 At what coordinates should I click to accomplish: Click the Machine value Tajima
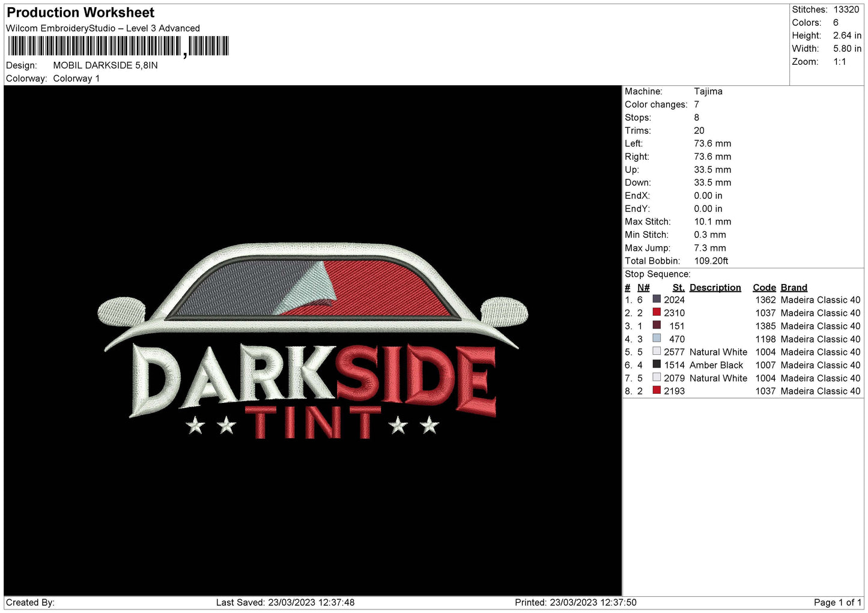(708, 91)
